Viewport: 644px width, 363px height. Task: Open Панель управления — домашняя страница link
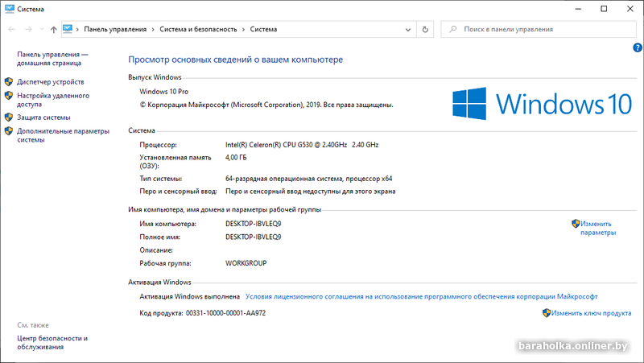click(x=52, y=59)
